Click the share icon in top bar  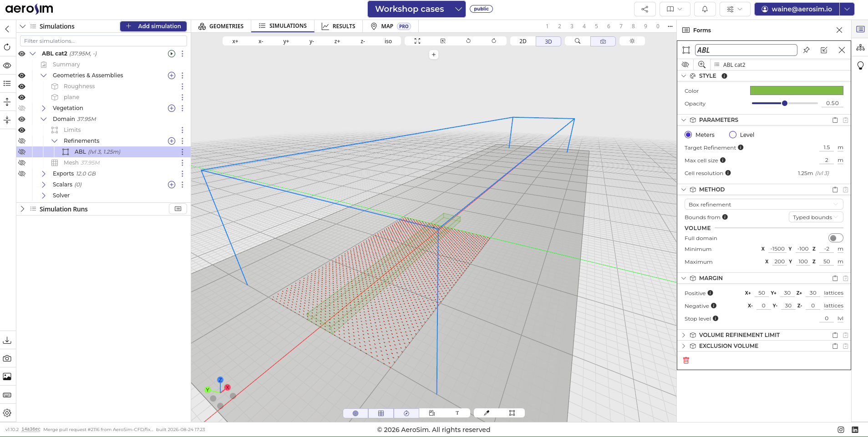tap(645, 9)
